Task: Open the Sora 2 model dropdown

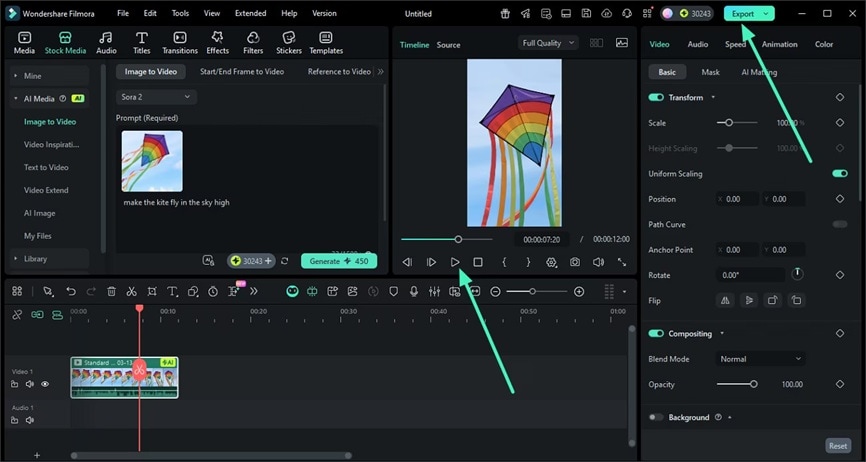Action: pyautogui.click(x=156, y=97)
